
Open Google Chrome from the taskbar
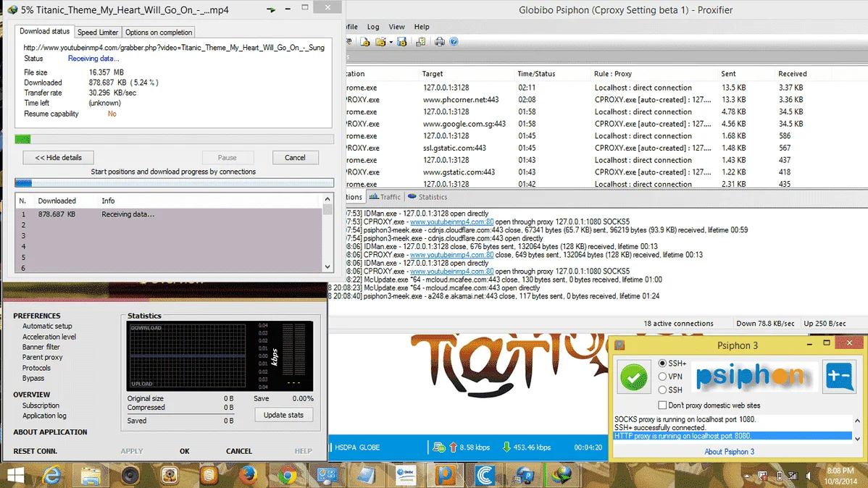click(287, 475)
